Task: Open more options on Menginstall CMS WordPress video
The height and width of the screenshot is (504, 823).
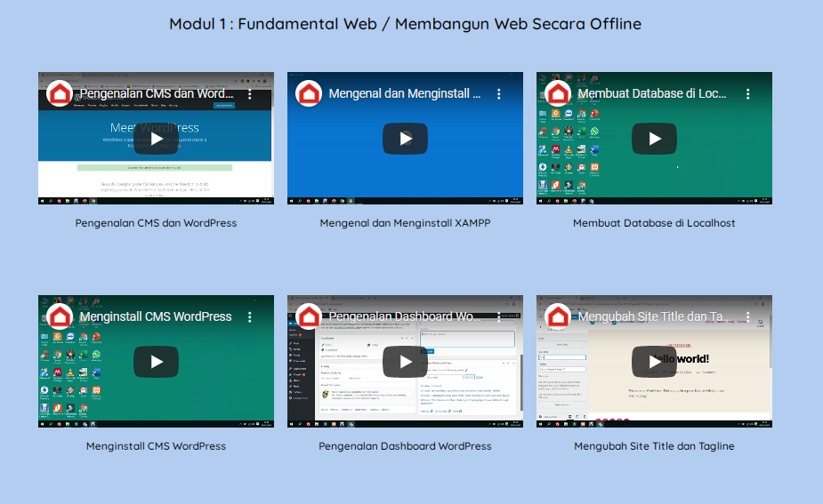Action: [250, 317]
